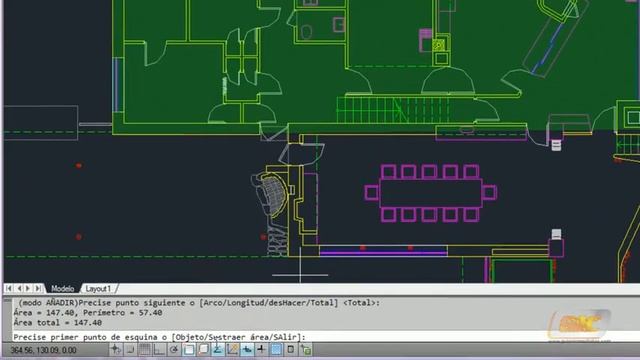This screenshot has width=640, height=360.
Task: Select the magenta dining table rectangle
Action: [431, 193]
